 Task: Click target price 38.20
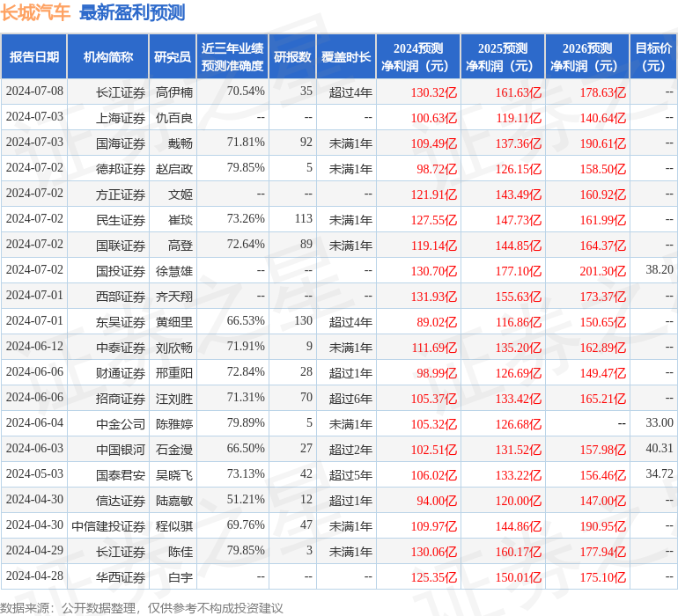660,270
